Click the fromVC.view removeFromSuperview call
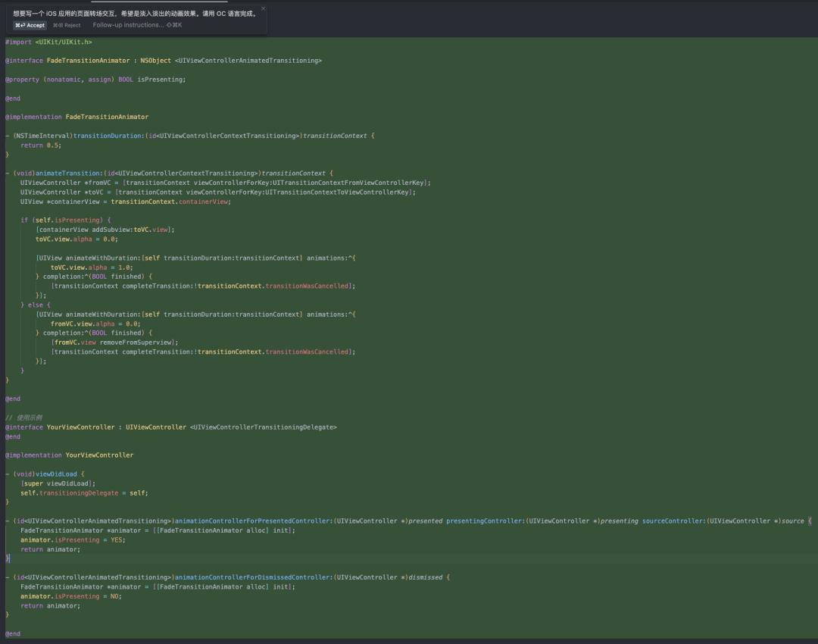Image resolution: width=818 pixels, height=644 pixels. [114, 342]
